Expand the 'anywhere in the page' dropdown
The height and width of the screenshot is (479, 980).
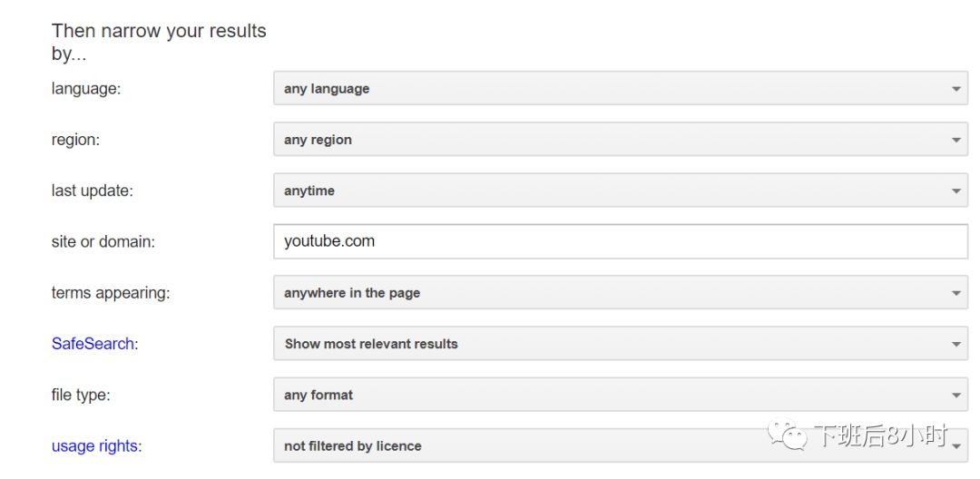tap(620, 293)
